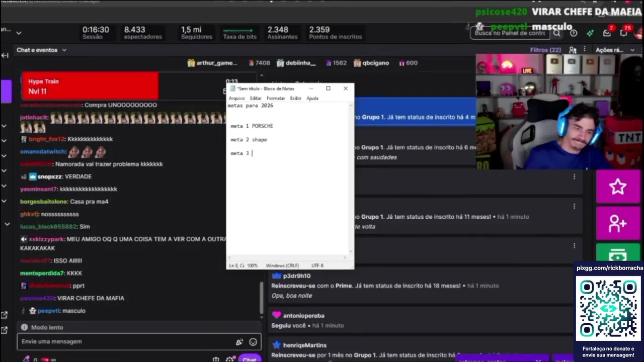Screen dimensions: 644x362
Task: Click username p3dr9h10 in activity feed
Action: pyautogui.click(x=297, y=276)
